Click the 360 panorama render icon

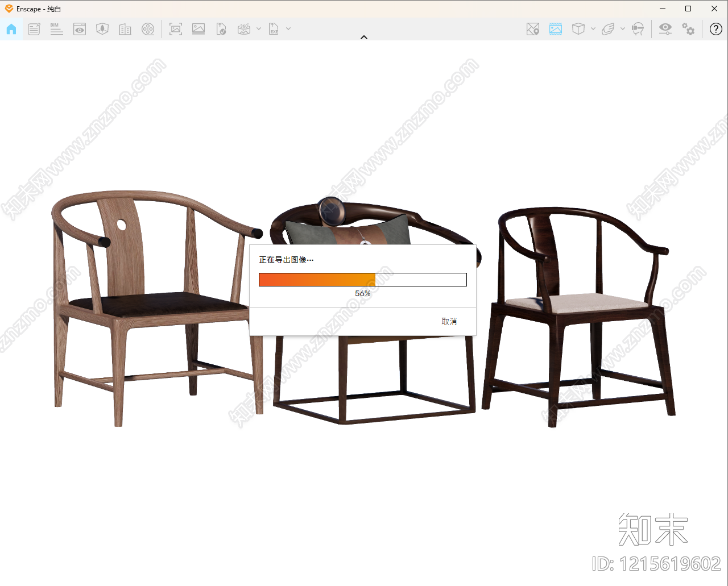(x=244, y=29)
